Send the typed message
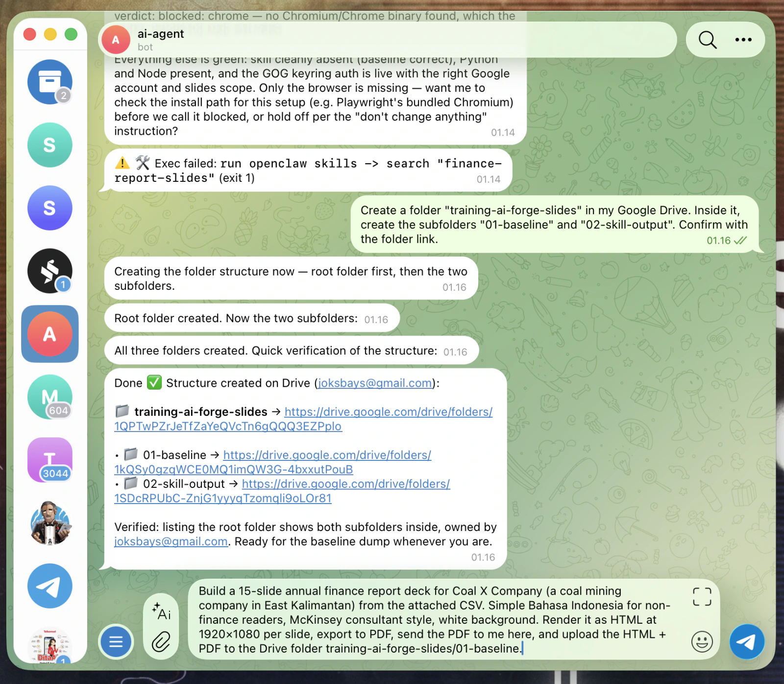Image resolution: width=784 pixels, height=684 pixels. click(747, 641)
